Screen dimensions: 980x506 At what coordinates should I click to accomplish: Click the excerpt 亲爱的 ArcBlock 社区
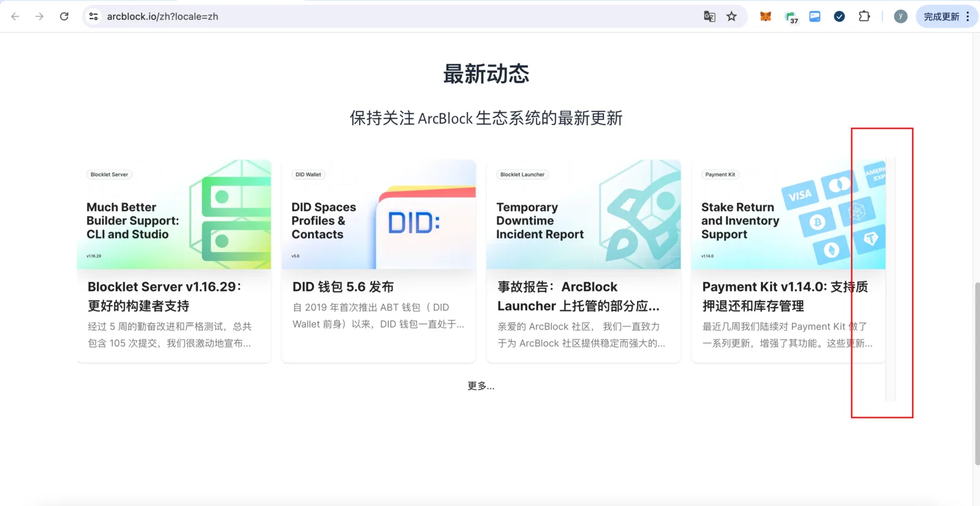581,335
